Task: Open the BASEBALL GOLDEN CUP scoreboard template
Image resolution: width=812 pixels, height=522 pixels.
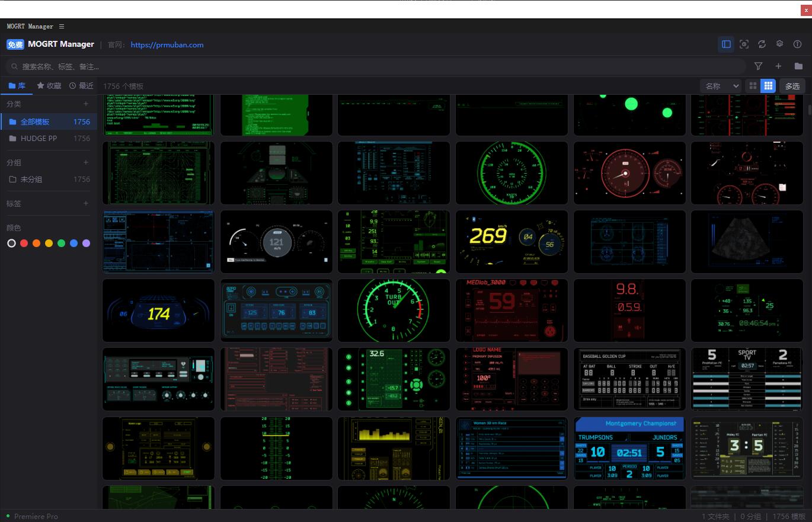Action: (629, 379)
